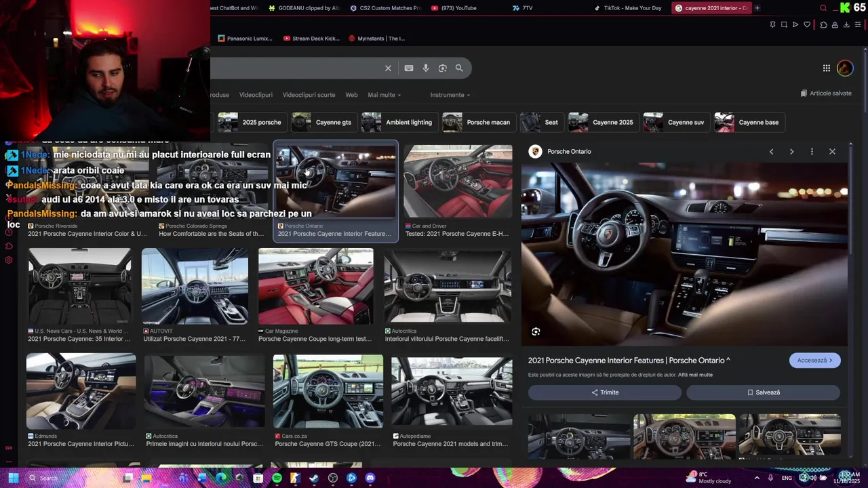
Task: Open File Explorer from the taskbar
Action: 146,478
